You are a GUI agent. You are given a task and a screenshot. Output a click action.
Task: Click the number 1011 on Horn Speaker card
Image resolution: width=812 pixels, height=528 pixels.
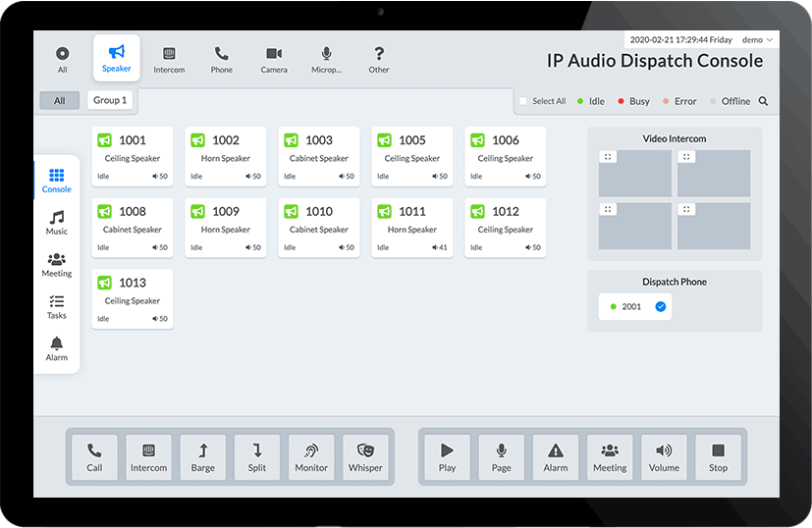pos(412,211)
